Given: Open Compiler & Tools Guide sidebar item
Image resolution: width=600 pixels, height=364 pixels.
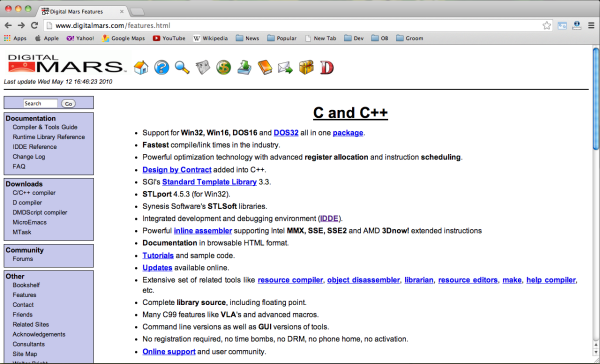Looking at the screenshot, I should click(45, 127).
